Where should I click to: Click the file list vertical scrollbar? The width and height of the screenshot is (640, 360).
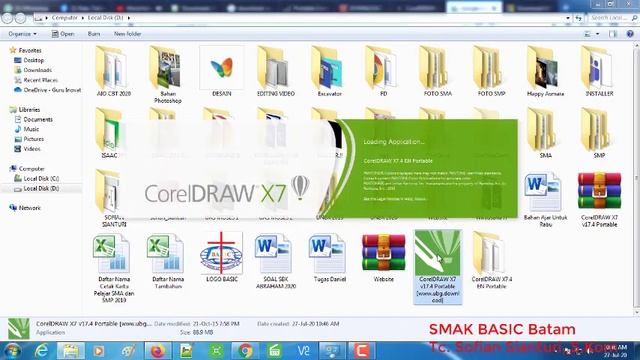(x=637, y=180)
